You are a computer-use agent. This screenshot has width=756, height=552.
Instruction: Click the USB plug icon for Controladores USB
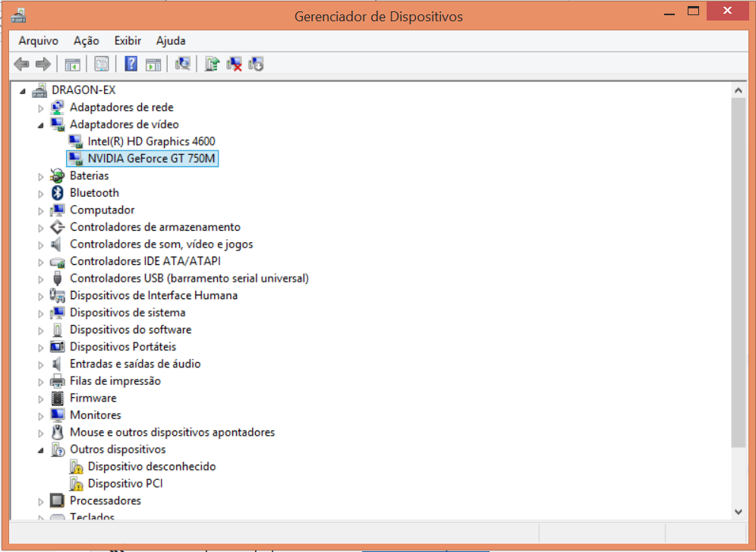[x=58, y=278]
